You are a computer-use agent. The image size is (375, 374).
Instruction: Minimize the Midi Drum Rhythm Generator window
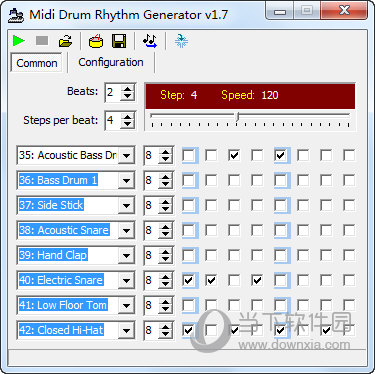coord(280,11)
